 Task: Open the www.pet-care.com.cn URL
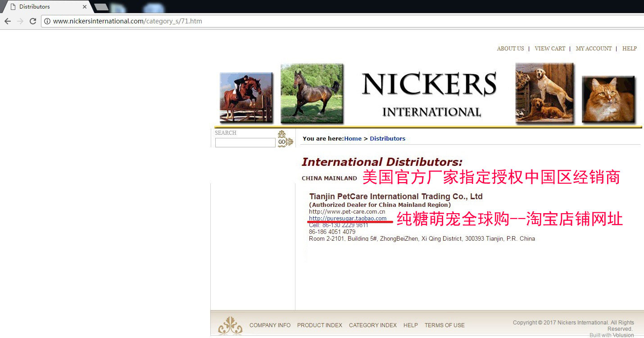[347, 212]
